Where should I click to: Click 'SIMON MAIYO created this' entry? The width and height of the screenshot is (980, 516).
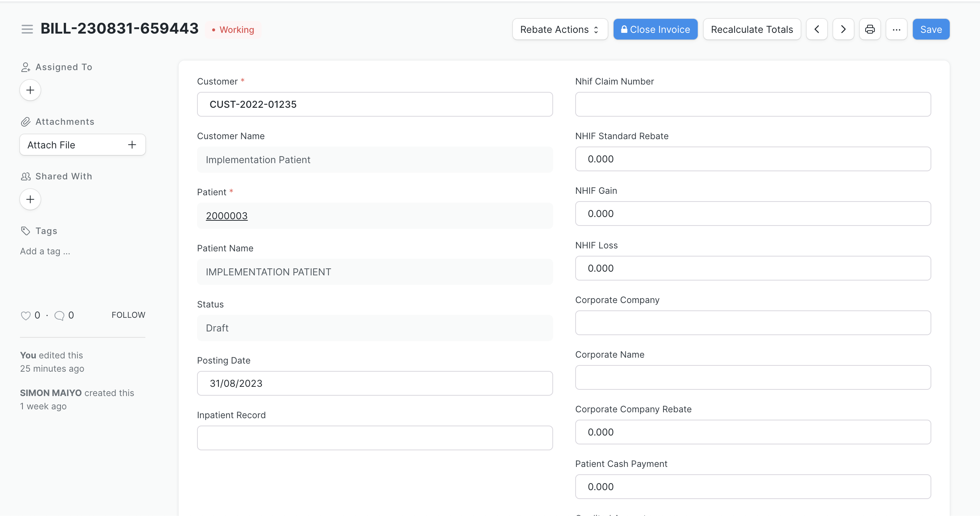pos(77,399)
